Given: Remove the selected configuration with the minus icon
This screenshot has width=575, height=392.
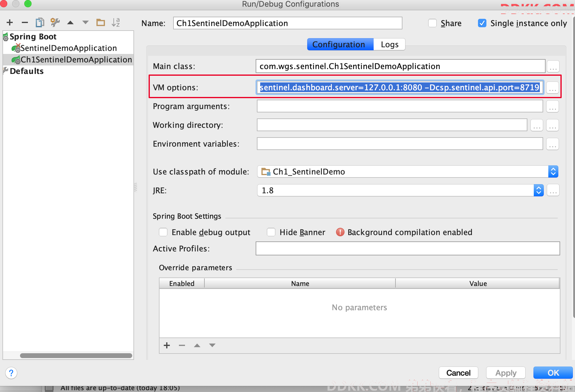Looking at the screenshot, I should point(25,22).
